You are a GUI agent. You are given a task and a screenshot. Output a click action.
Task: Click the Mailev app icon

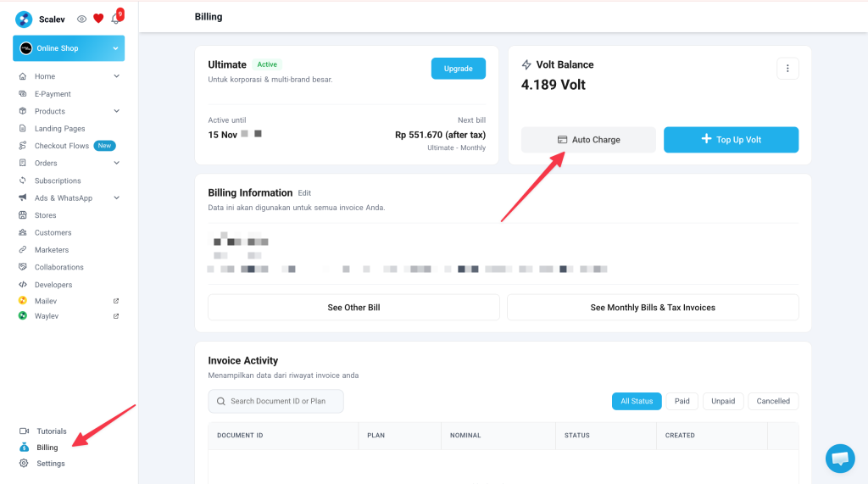point(23,300)
